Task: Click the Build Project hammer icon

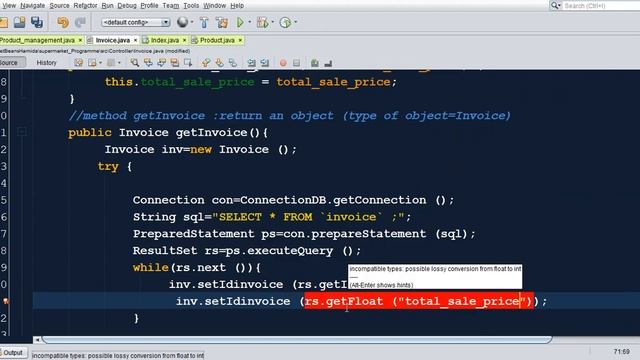Action: [x=204, y=22]
